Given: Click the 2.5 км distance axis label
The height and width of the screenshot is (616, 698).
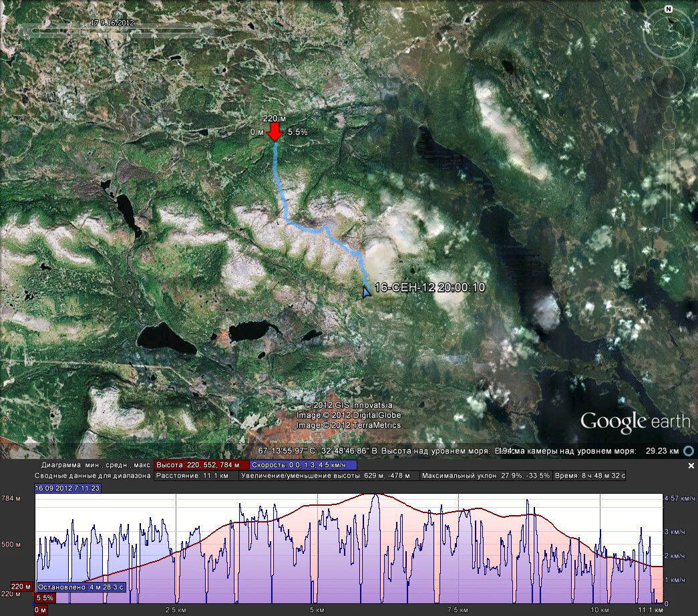Looking at the screenshot, I should tap(176, 610).
